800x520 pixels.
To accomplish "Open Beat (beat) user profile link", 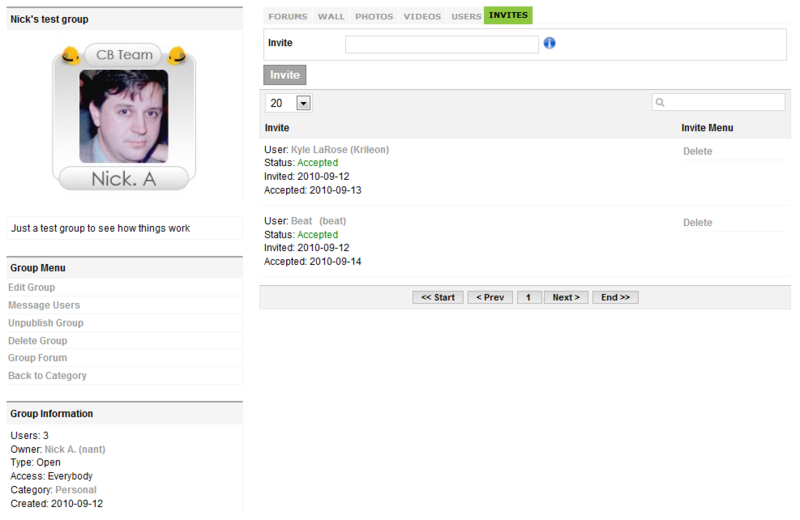I will (318, 221).
